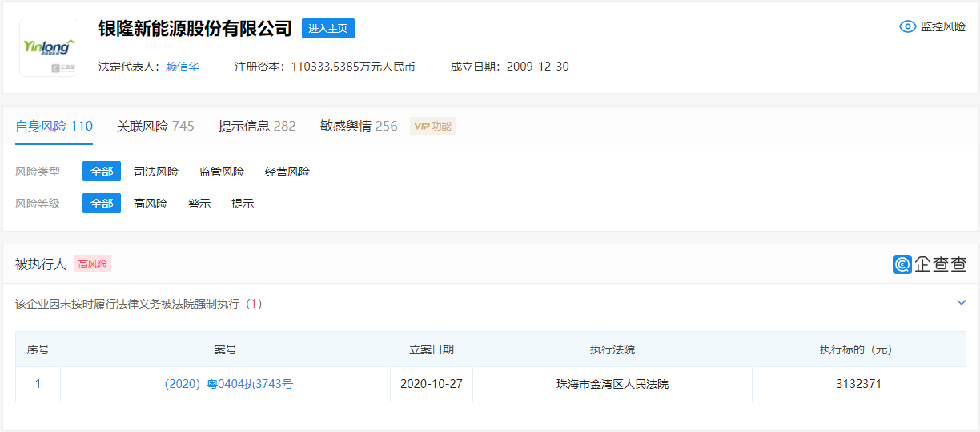The image size is (980, 432).
Task: Filter by 高风险 level
Action: pos(151,204)
